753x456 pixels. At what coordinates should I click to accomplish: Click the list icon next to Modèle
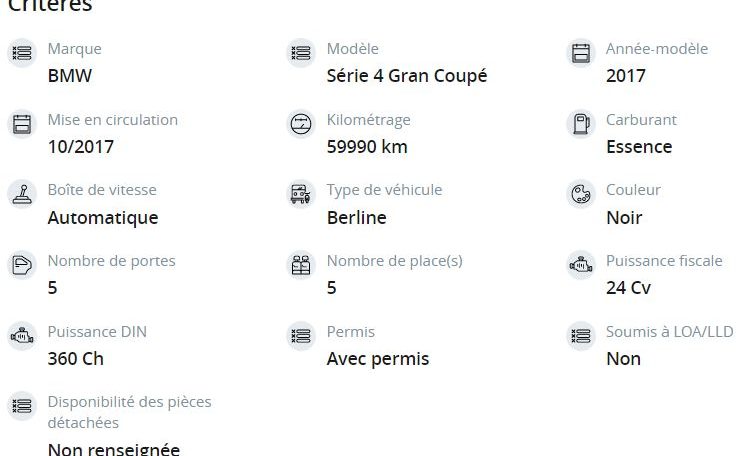point(301,53)
